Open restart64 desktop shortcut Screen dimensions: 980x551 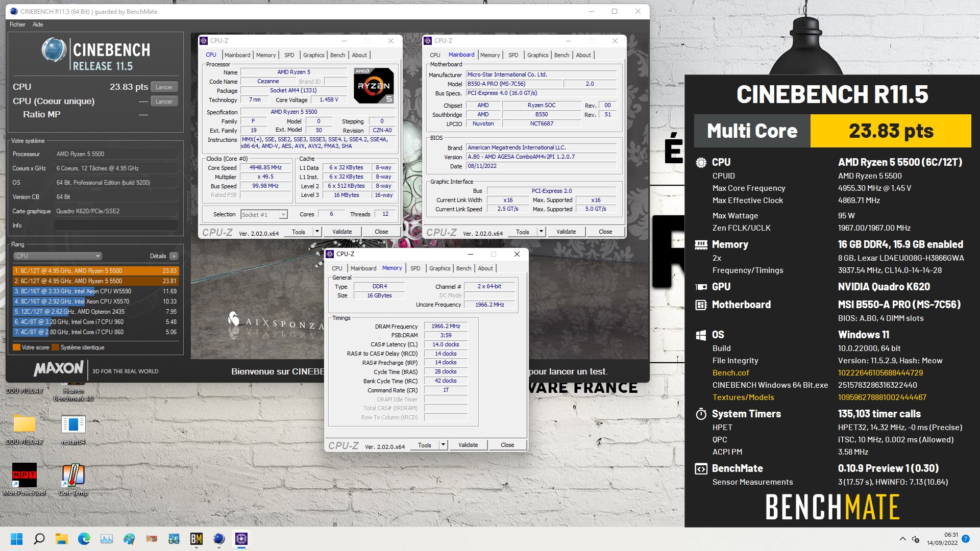73,429
